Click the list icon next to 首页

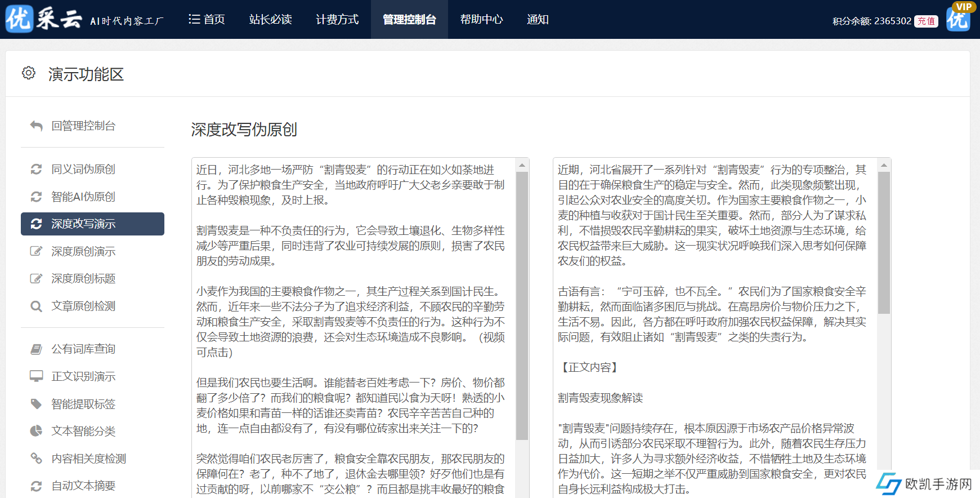194,20
